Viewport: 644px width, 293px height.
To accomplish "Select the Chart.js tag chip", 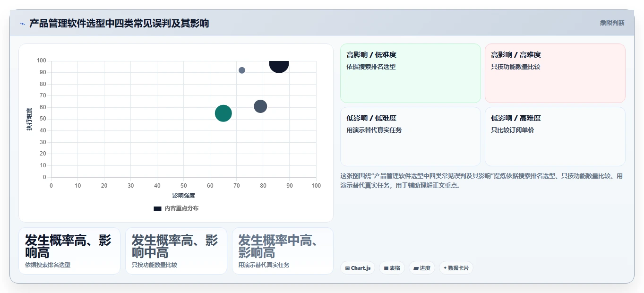I will tap(358, 268).
